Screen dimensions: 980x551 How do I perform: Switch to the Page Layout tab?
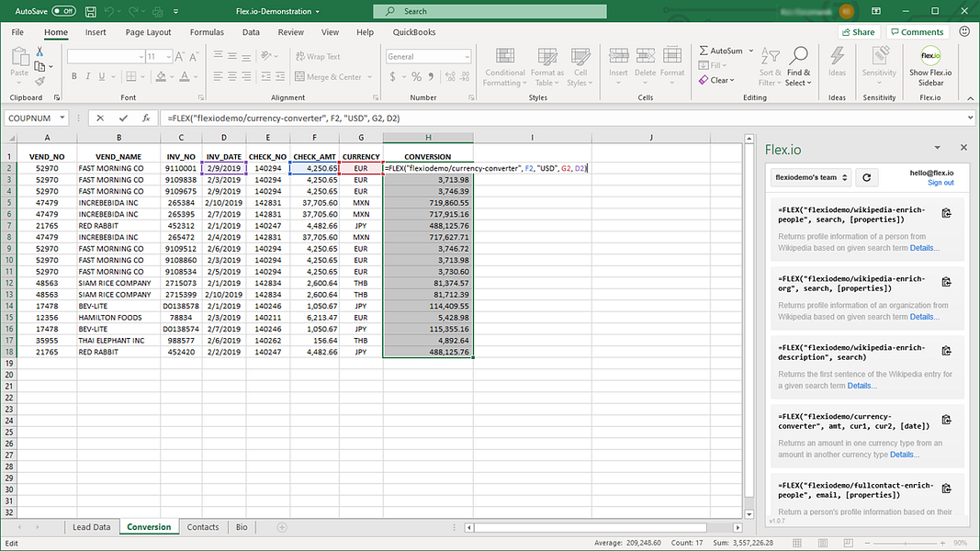(x=148, y=32)
